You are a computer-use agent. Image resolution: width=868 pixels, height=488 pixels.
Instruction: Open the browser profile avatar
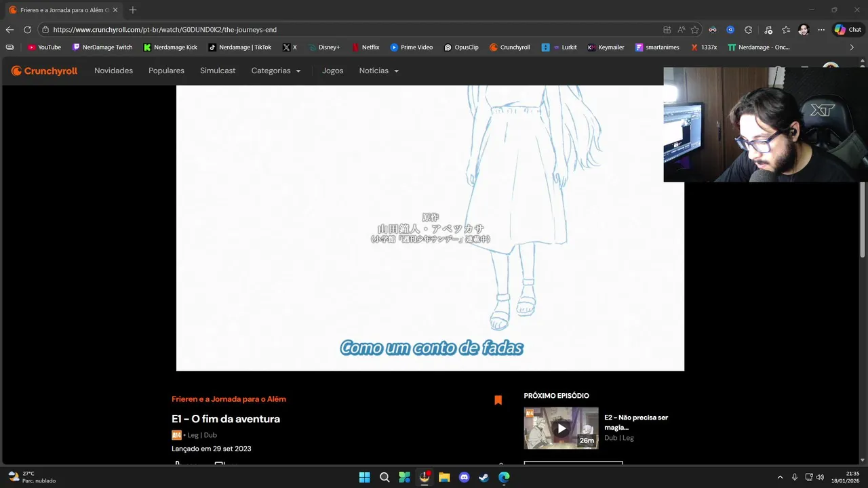click(x=804, y=30)
